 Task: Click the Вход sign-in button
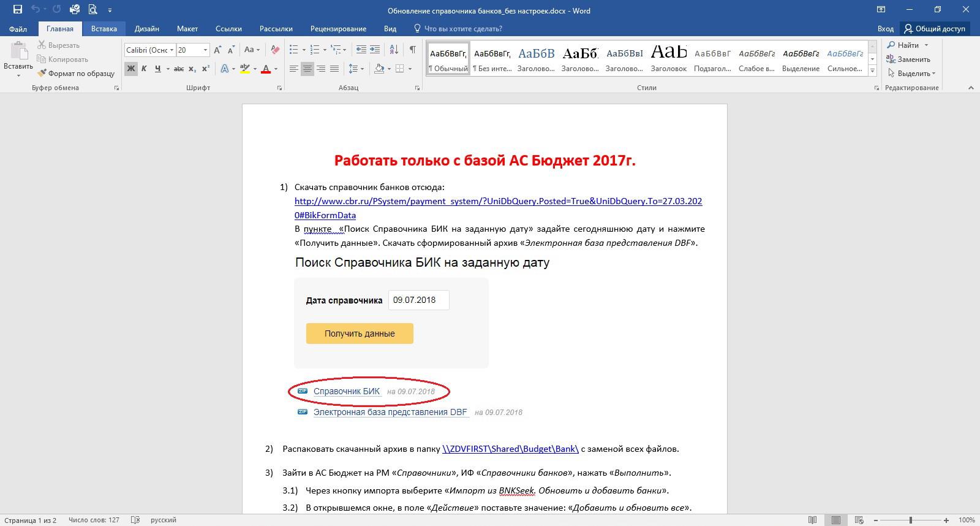pos(885,29)
